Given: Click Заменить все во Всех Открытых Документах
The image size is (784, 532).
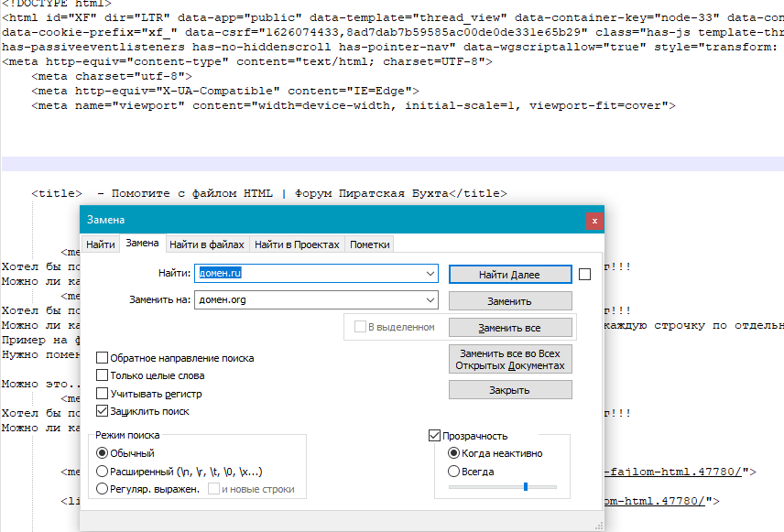Looking at the screenshot, I should (x=510, y=360).
